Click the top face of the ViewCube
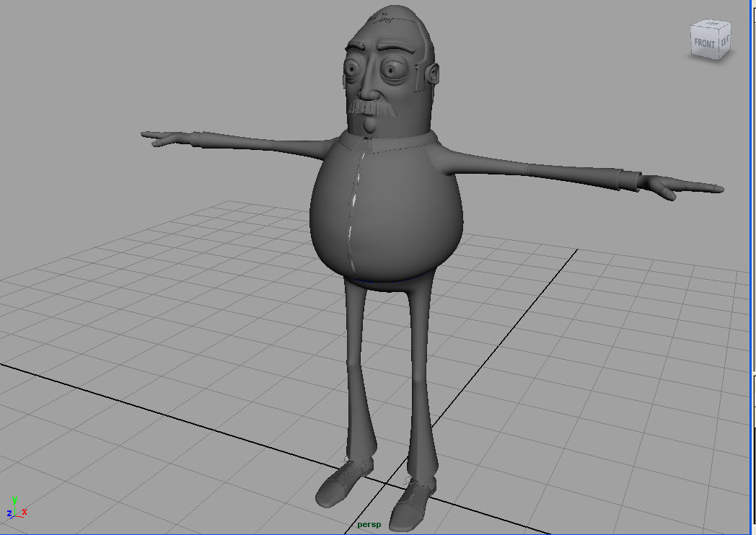The width and height of the screenshot is (756, 535). coord(711,23)
